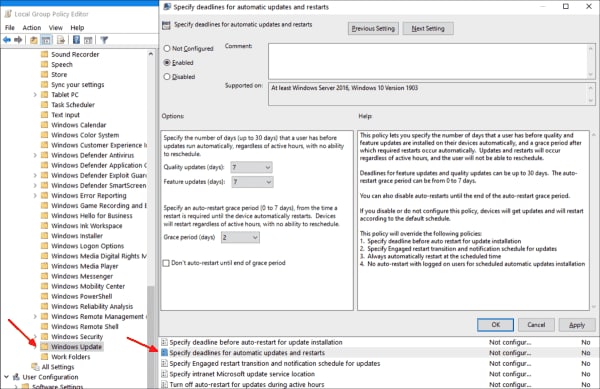This screenshot has height=389, width=600.
Task: Click the User Configuration node icon
Action: [16, 377]
